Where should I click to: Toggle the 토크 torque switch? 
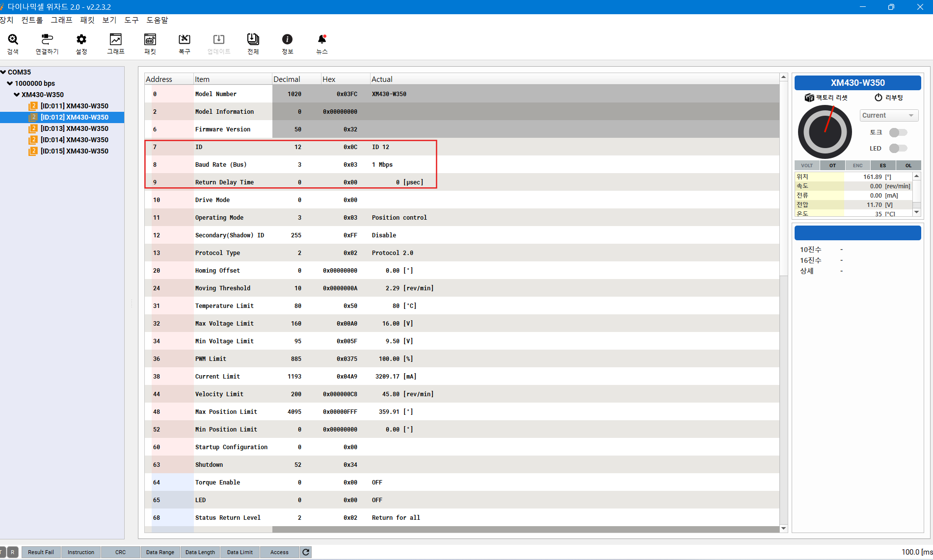click(x=898, y=132)
